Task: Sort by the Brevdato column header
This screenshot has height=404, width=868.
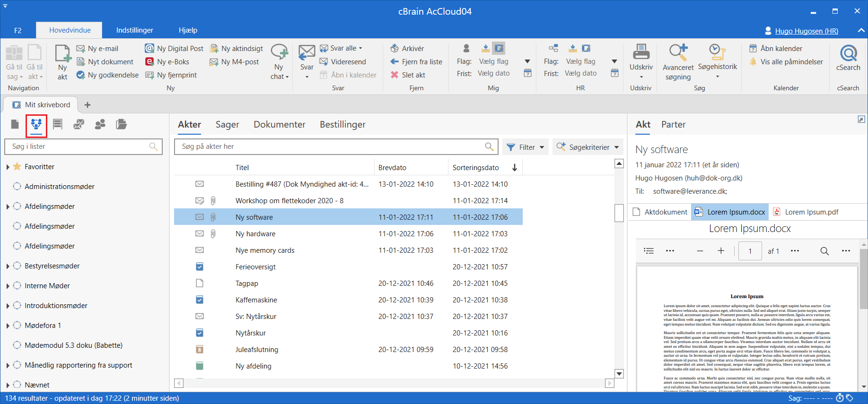Action: [411, 167]
